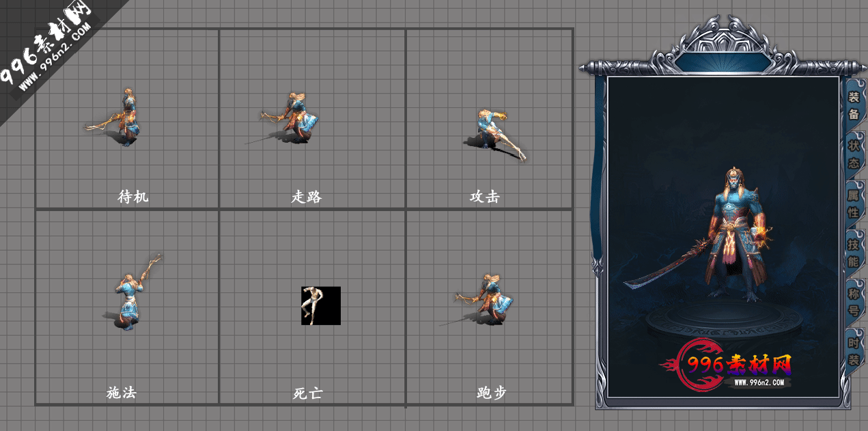Select the 跑步 running animation sprite

coord(477,301)
